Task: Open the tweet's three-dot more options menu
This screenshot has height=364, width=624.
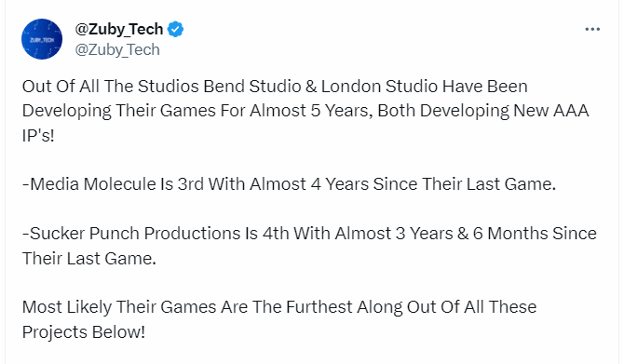Action: tap(592, 29)
